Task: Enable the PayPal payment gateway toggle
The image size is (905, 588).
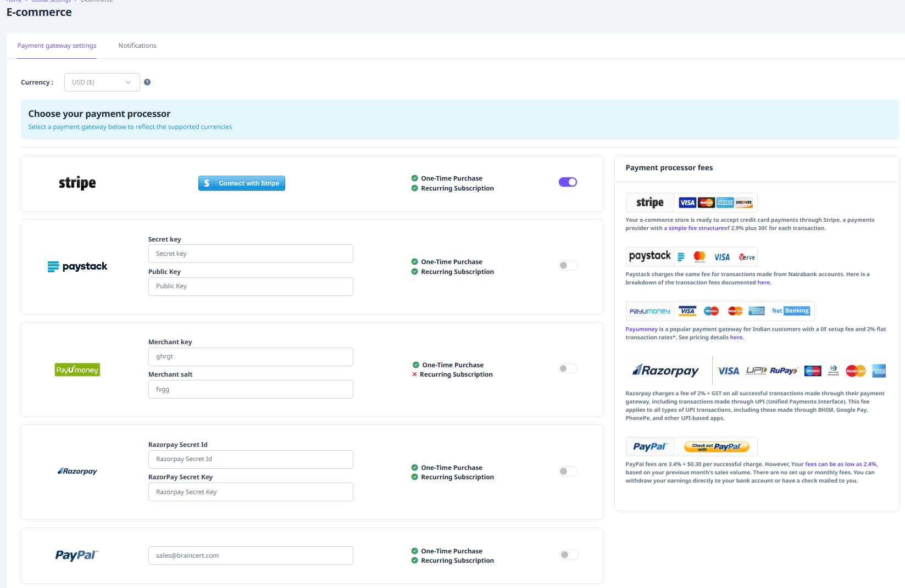Action: click(568, 555)
